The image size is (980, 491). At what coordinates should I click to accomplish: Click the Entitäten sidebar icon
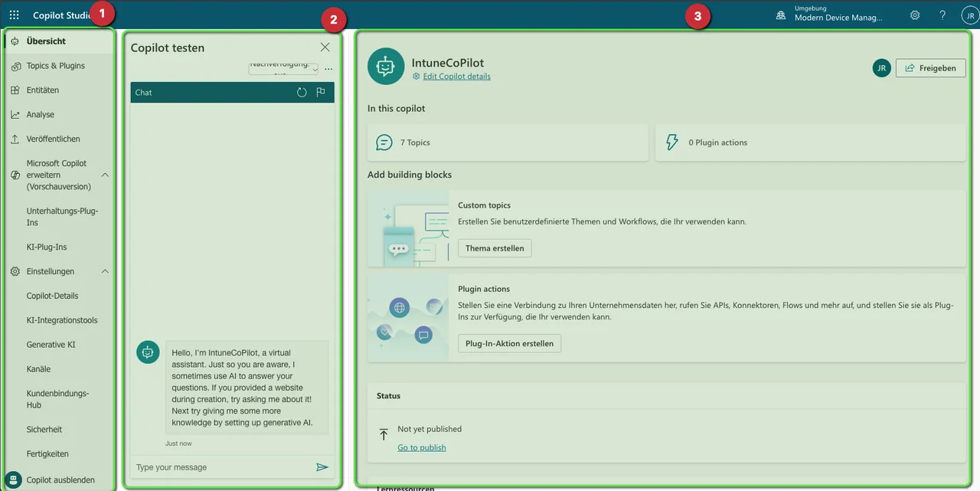point(15,90)
